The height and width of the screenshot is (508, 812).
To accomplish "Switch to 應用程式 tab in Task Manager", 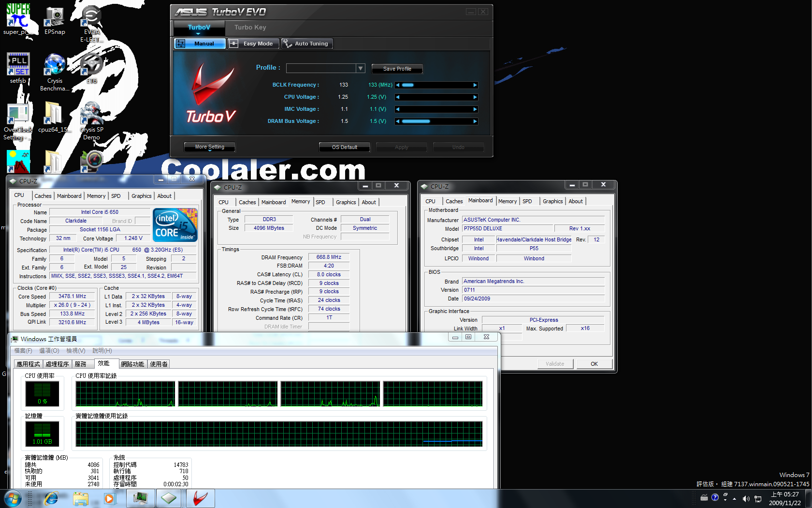I will tap(29, 364).
